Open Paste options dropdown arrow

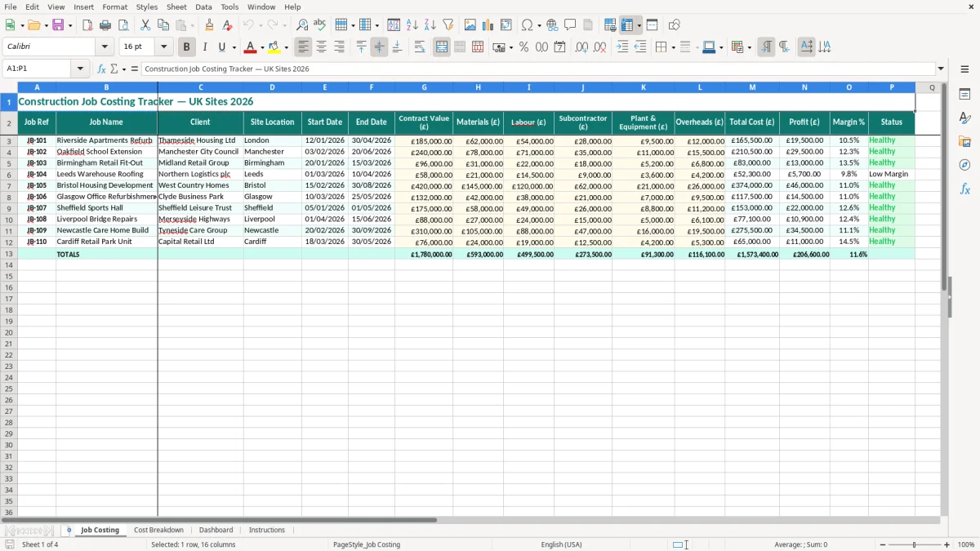click(x=193, y=25)
